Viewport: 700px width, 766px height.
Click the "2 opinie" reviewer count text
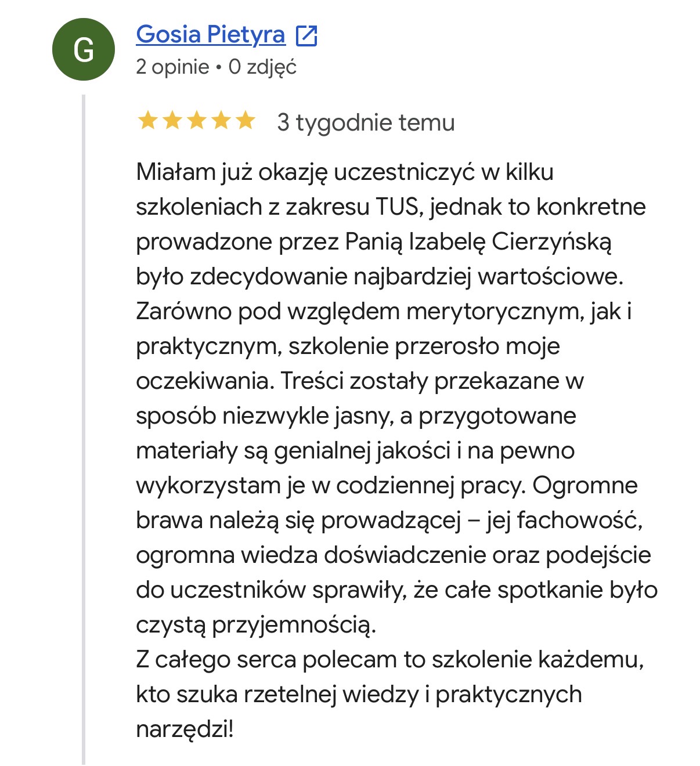[x=172, y=67]
